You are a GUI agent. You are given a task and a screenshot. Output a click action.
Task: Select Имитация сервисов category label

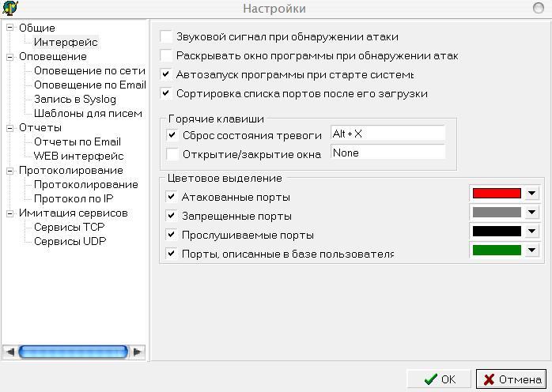coord(74,213)
